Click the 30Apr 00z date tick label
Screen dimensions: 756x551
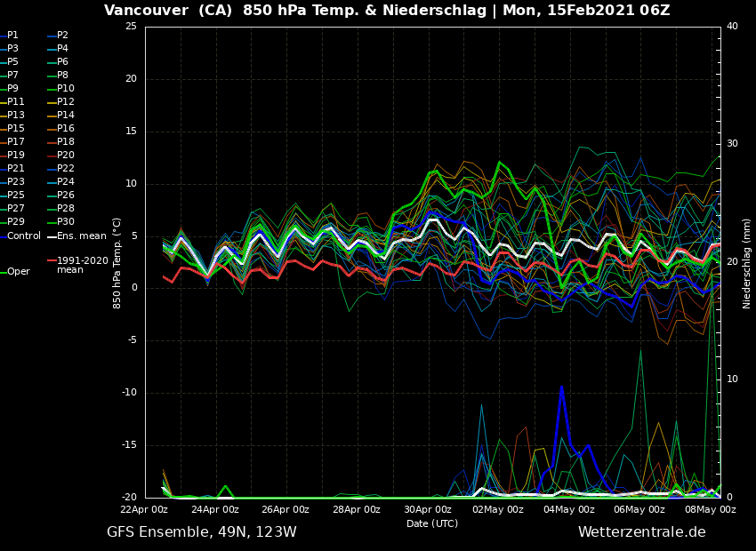coord(428,510)
